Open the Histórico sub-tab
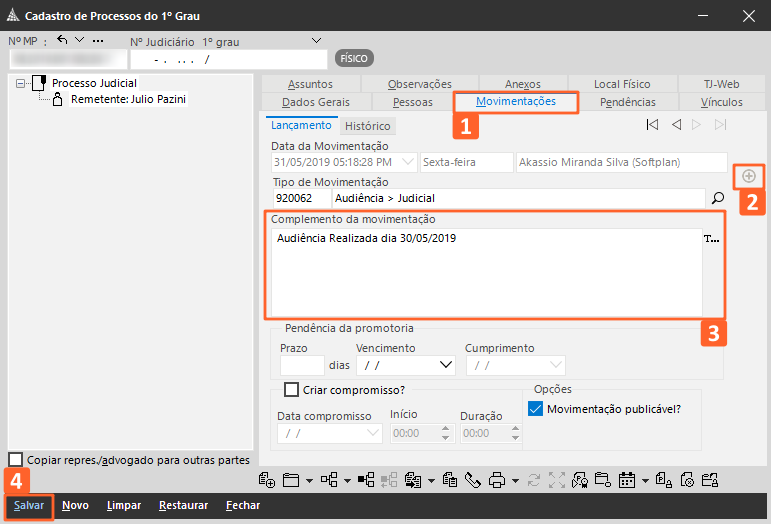 tap(368, 126)
